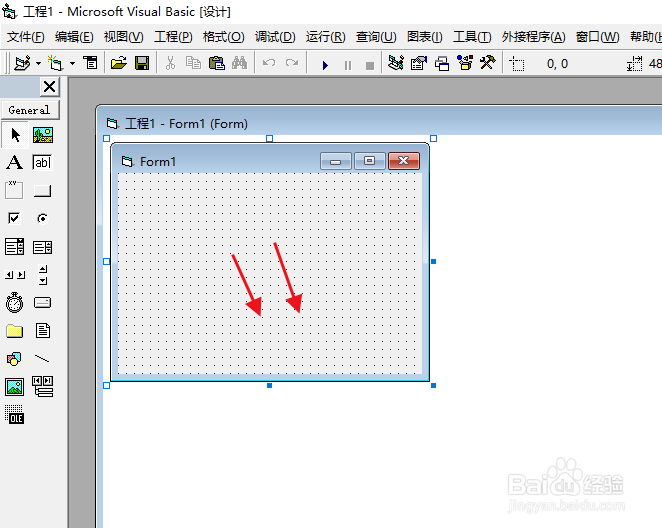Screen dimensions: 662x528
Task: Select the Line control tool
Action: tap(42, 359)
